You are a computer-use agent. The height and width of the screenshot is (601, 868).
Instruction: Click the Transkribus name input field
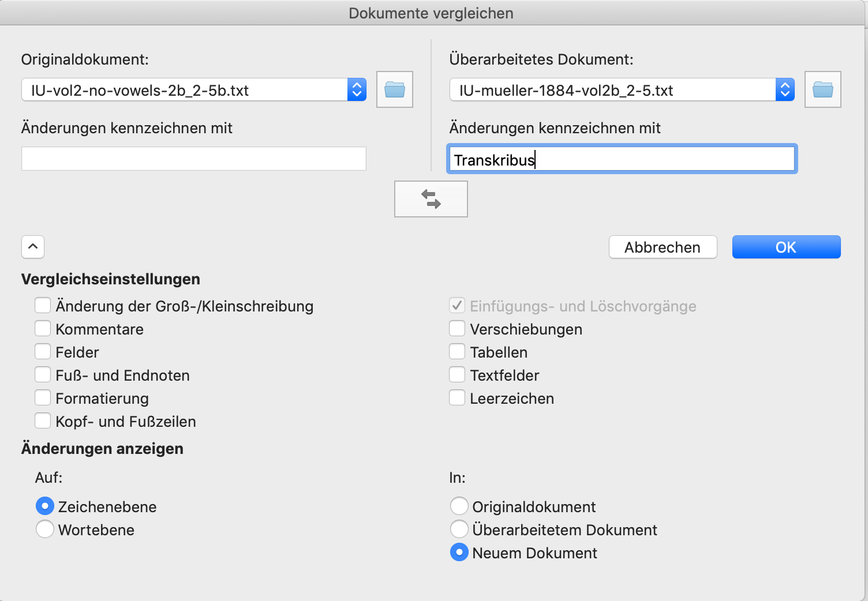tap(622, 159)
